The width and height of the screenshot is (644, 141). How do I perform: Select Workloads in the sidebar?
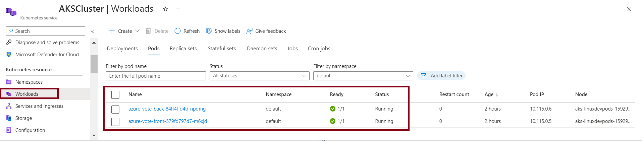(x=27, y=94)
